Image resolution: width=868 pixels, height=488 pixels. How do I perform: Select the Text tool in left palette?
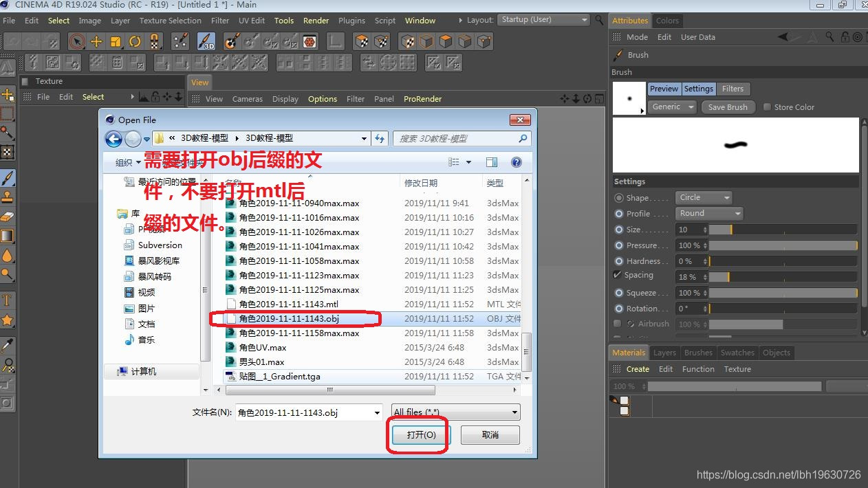[8, 300]
